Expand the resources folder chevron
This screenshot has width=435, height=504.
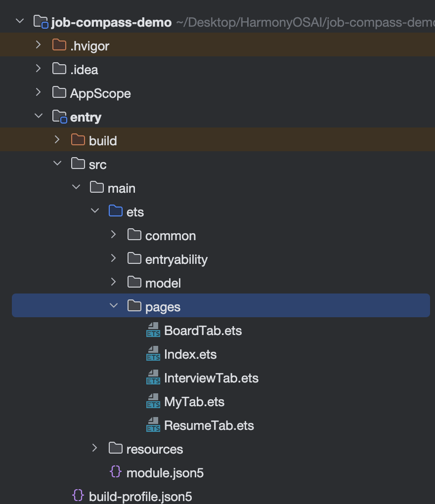pyautogui.click(x=94, y=448)
